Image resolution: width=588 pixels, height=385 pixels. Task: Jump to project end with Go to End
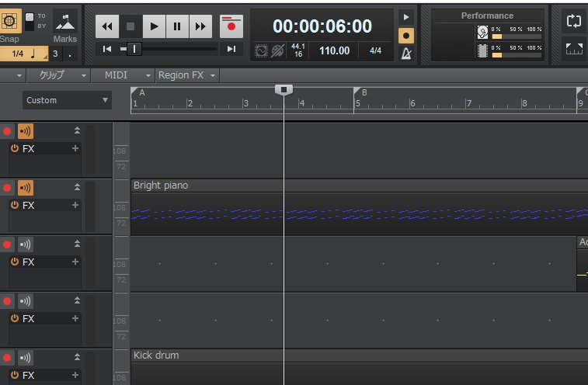tap(231, 49)
